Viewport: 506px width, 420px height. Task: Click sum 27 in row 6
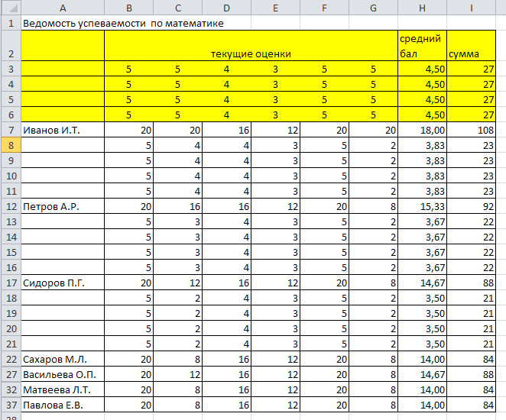tap(472, 115)
